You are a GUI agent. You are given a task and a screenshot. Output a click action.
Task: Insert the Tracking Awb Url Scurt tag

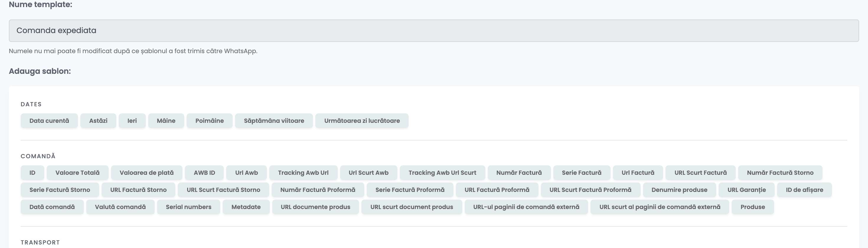(x=443, y=172)
